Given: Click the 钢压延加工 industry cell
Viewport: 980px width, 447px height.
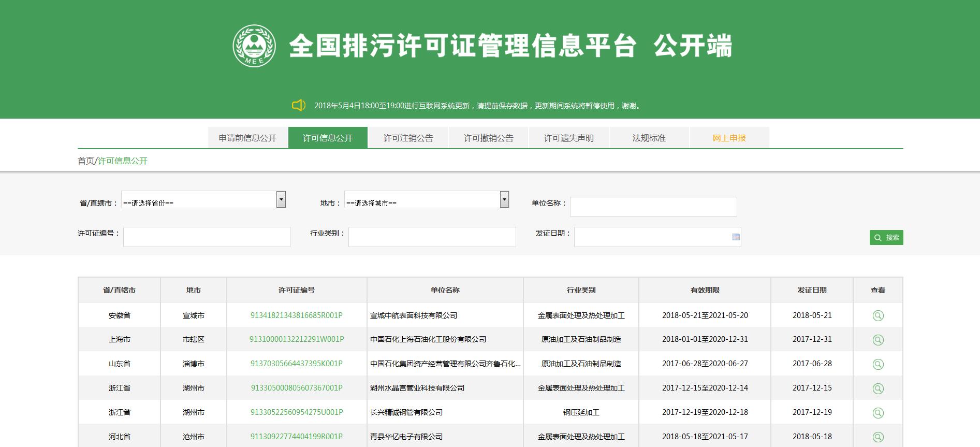Looking at the screenshot, I should click(581, 412).
